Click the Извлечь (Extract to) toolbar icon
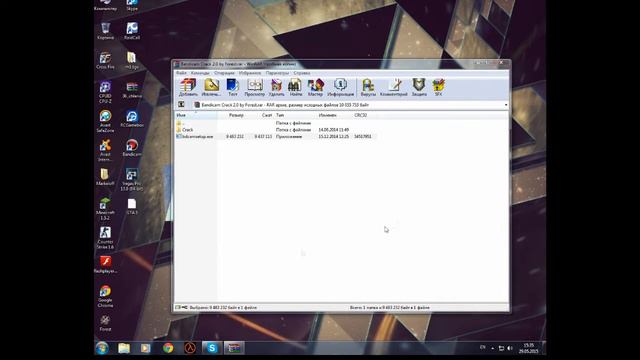 tap(211, 87)
